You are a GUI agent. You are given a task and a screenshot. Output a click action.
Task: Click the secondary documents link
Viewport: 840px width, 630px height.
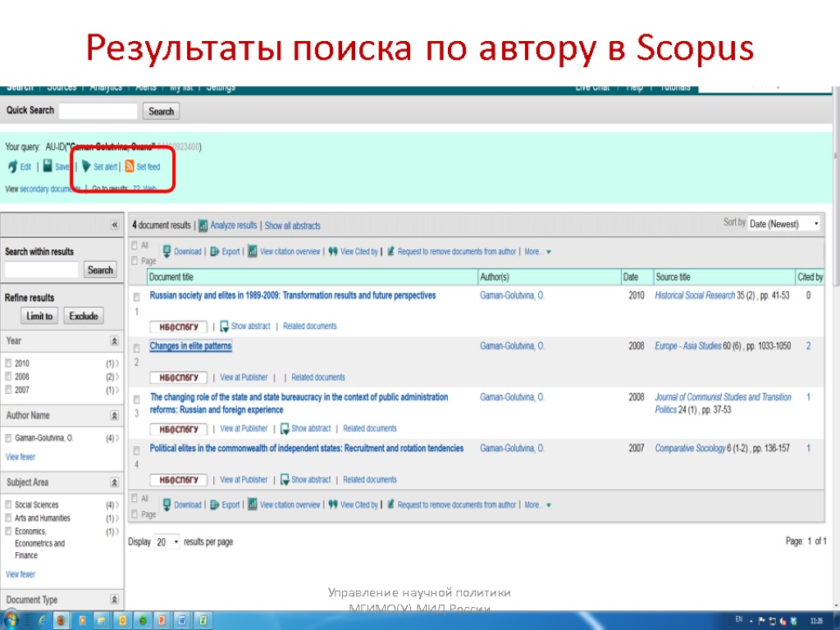point(48,189)
